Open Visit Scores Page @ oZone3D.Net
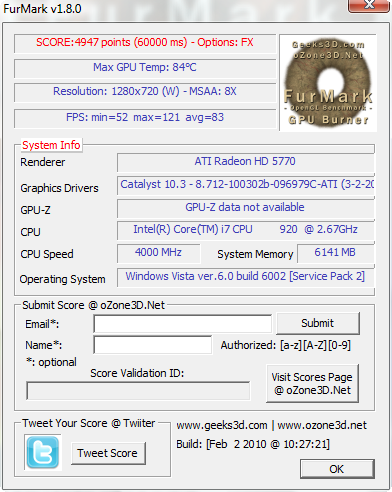The height and width of the screenshot is (492, 392). [312, 384]
